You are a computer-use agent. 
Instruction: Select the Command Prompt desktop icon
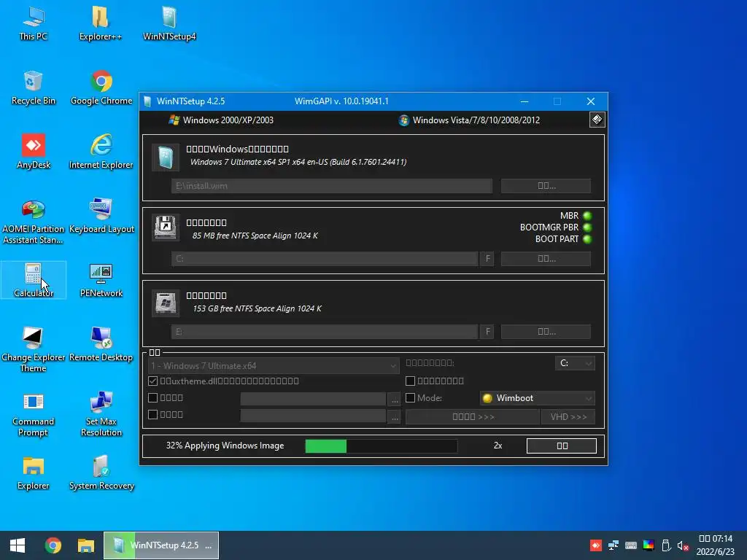pyautogui.click(x=34, y=414)
